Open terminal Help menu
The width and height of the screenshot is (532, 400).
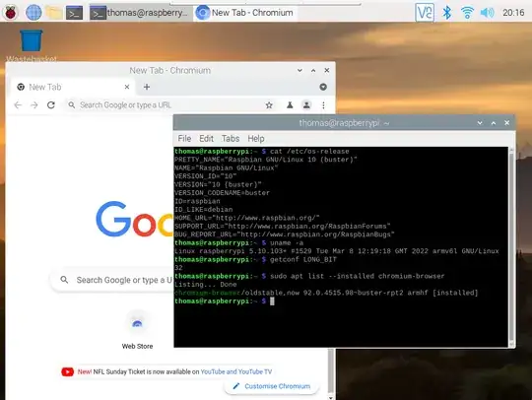256,138
